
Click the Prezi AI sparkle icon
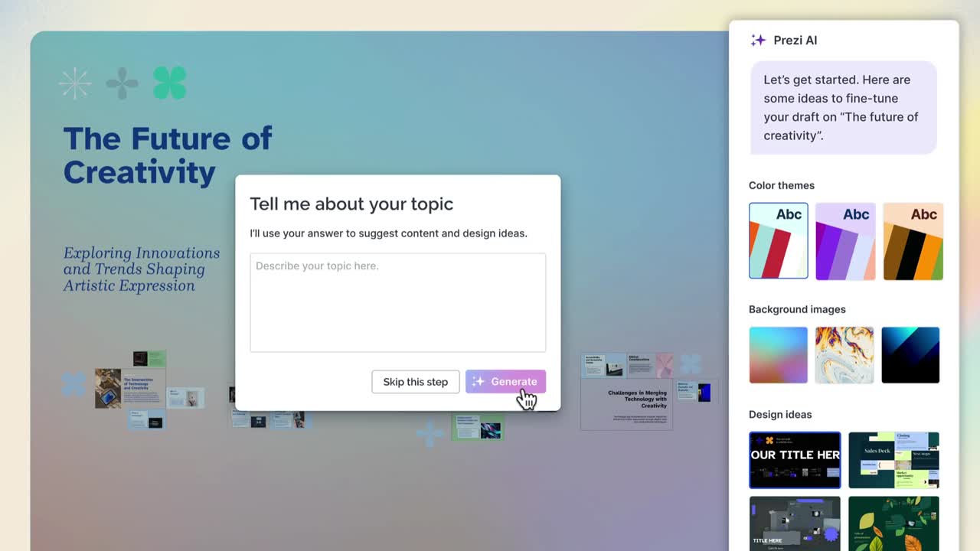pos(758,41)
